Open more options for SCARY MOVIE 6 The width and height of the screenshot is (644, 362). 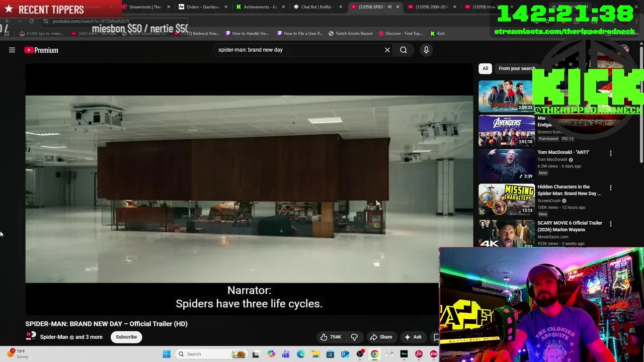pos(611,224)
